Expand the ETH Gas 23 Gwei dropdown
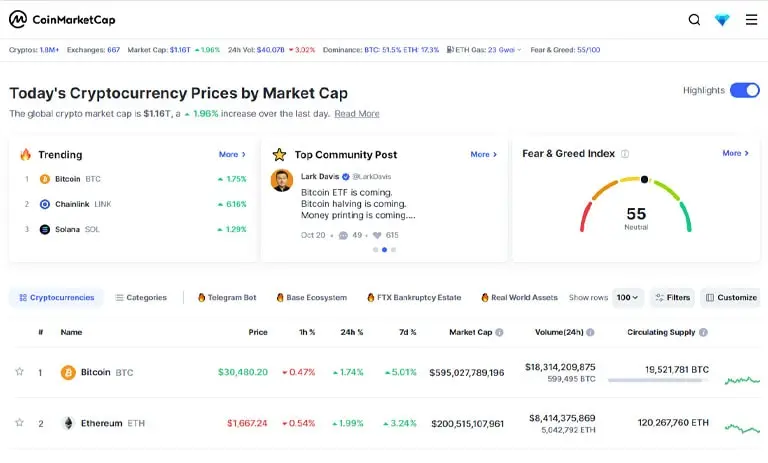Screen dimensions: 768x463 point(505,50)
